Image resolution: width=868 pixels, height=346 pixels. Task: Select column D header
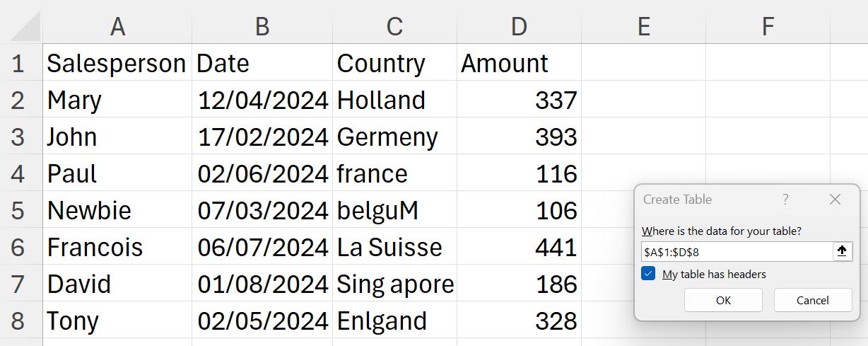pos(519,27)
